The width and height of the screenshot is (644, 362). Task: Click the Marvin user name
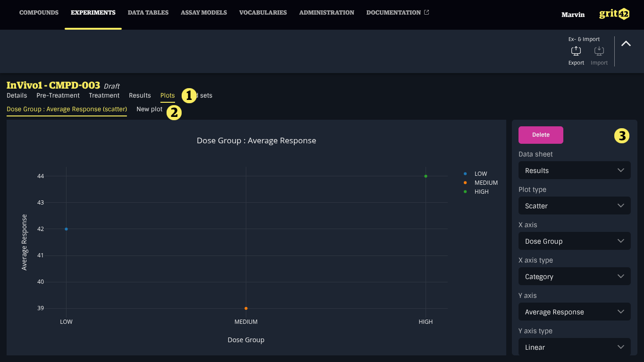click(x=573, y=15)
